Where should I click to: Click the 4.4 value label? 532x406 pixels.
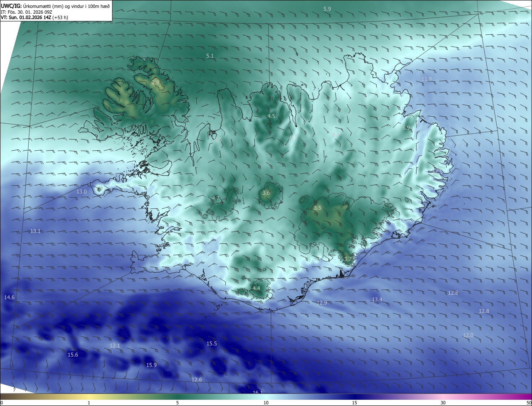256,288
